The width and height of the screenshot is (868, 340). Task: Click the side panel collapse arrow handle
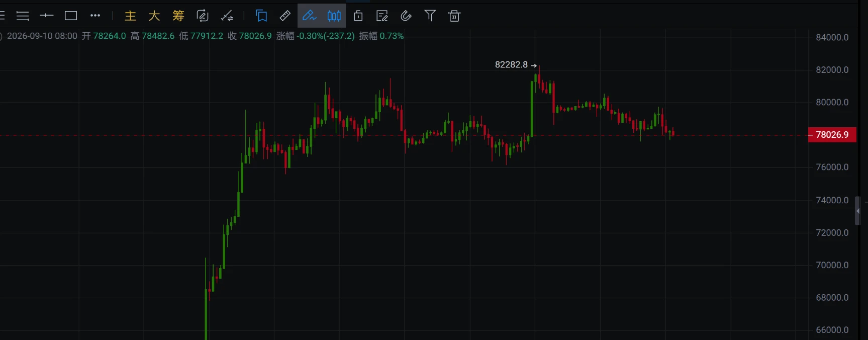(x=858, y=211)
